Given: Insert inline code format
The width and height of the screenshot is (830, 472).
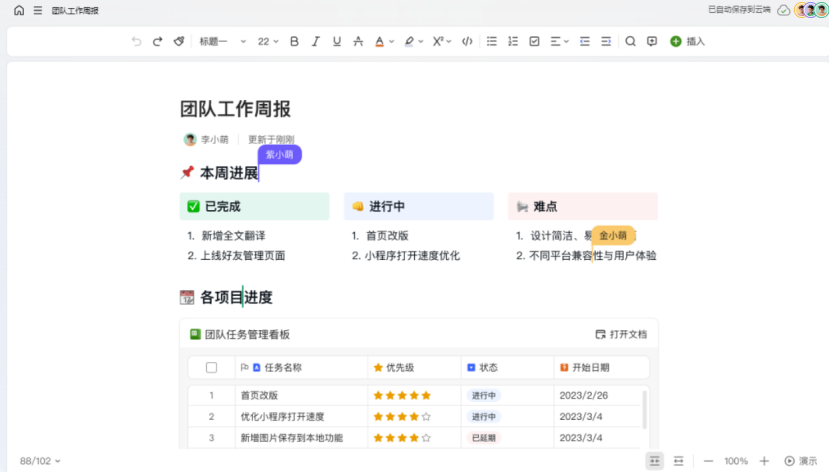Looking at the screenshot, I should (467, 41).
